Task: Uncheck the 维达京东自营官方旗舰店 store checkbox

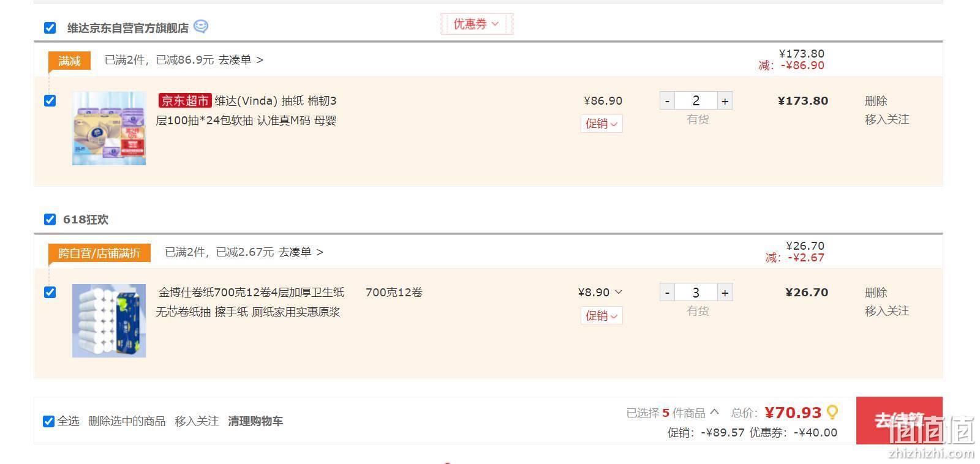Action: point(50,28)
